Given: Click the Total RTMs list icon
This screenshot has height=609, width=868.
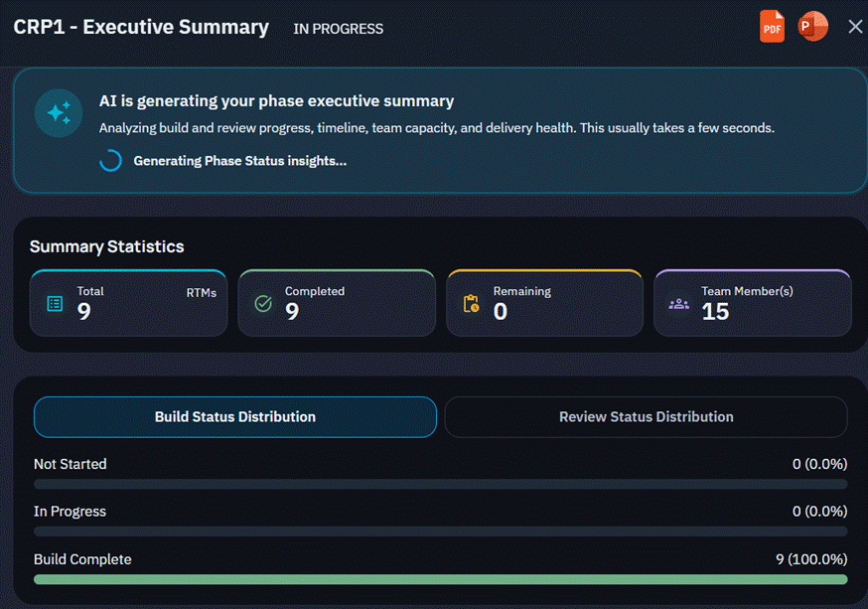Looking at the screenshot, I should click(55, 303).
